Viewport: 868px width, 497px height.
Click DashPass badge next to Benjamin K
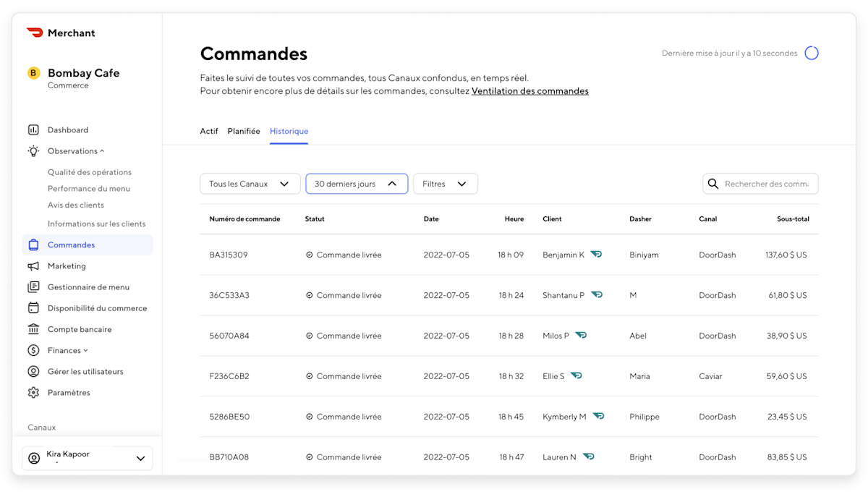pyautogui.click(x=596, y=254)
